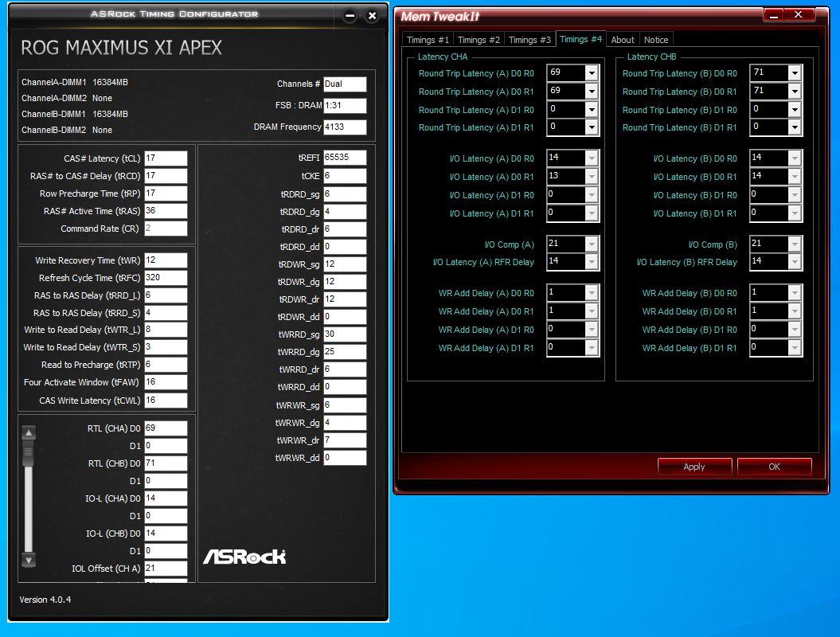Image resolution: width=840 pixels, height=637 pixels.
Task: Click the tWRRD_dg value field
Action: pyautogui.click(x=345, y=352)
